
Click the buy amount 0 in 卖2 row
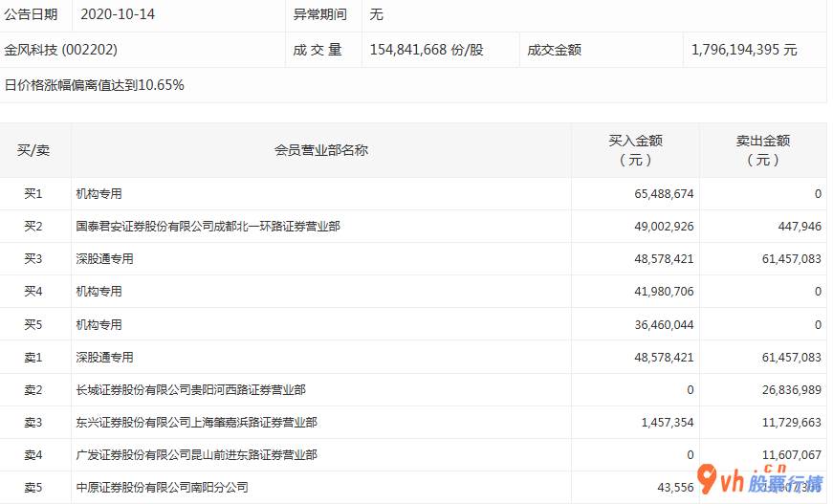(691, 390)
